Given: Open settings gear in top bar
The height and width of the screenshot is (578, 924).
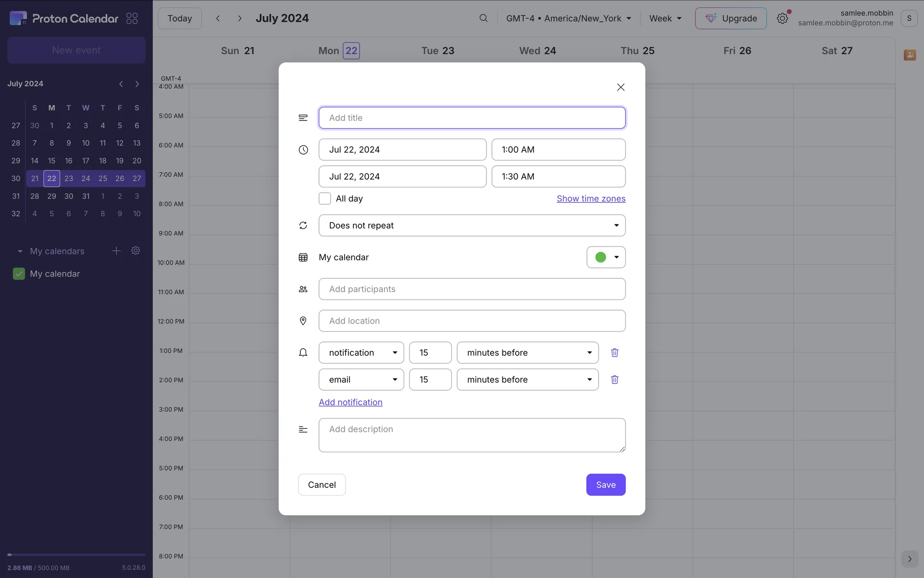Looking at the screenshot, I should pos(782,18).
